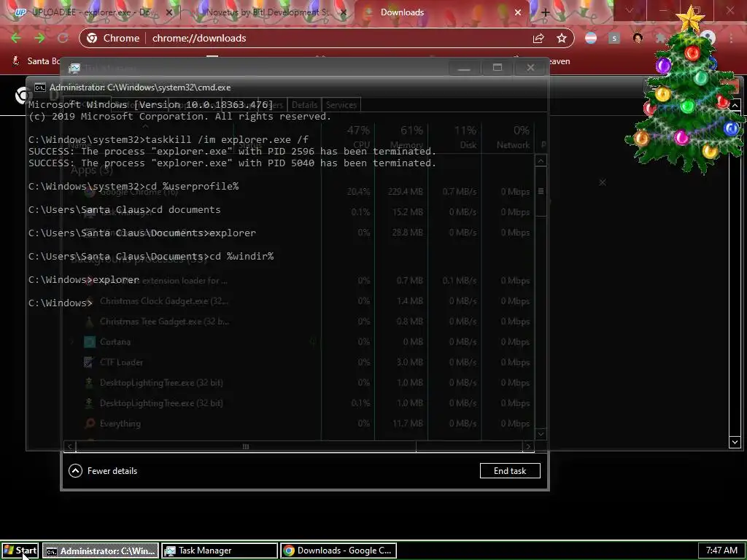This screenshot has width=747, height=560.
Task: Click the Chrome forward arrow
Action: coord(39,38)
